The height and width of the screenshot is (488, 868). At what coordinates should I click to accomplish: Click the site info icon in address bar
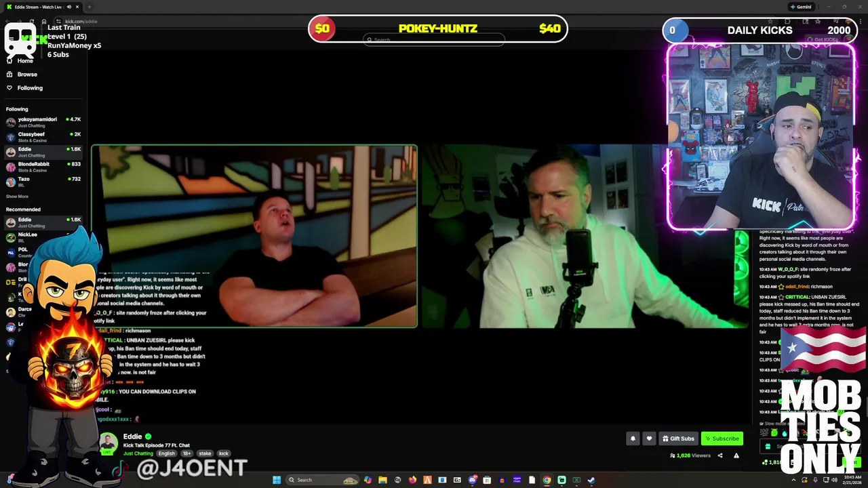59,21
